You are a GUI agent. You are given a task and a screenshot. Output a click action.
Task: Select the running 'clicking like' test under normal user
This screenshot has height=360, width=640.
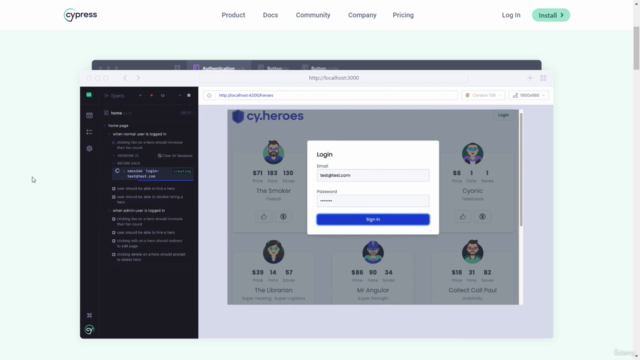pos(149,145)
